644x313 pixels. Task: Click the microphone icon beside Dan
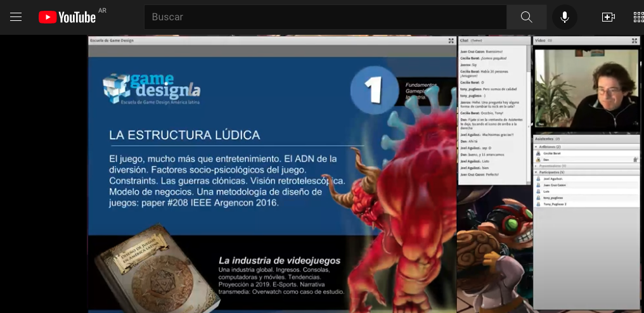click(635, 160)
